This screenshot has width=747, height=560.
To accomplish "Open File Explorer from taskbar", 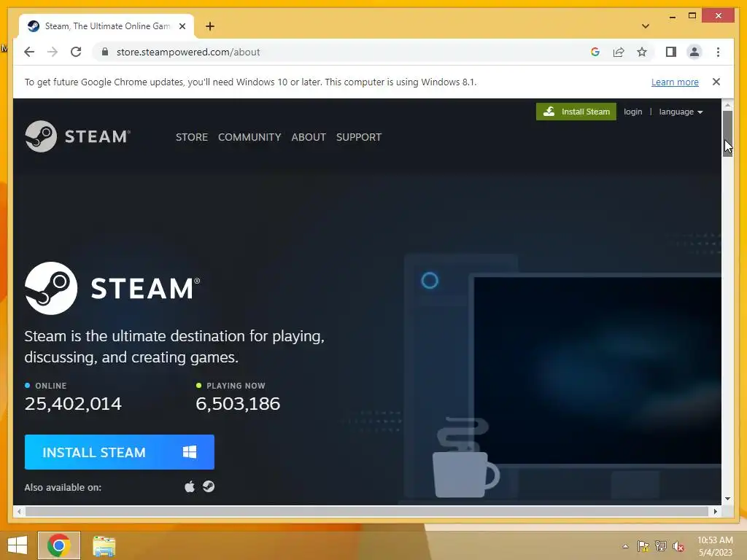I will point(104,546).
